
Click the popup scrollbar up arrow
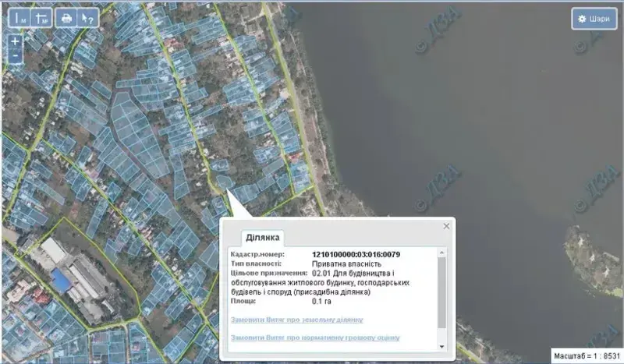(x=442, y=253)
